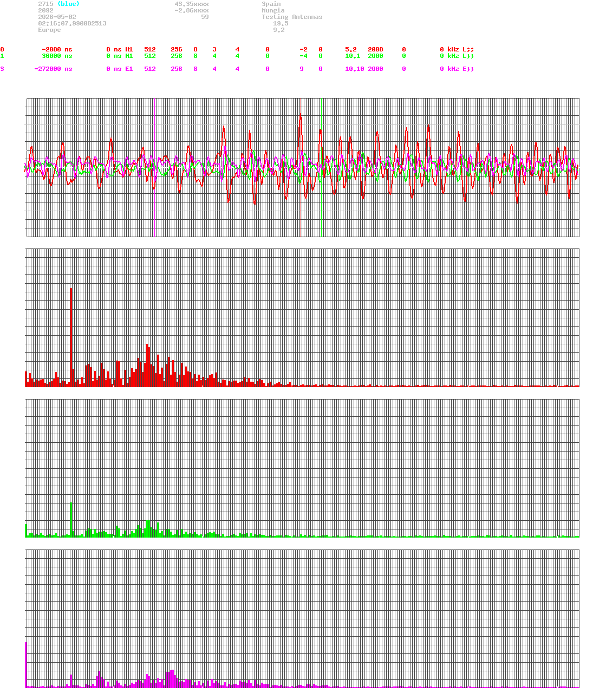
Task: Click the country label "Spain"
Action: coord(271,4)
